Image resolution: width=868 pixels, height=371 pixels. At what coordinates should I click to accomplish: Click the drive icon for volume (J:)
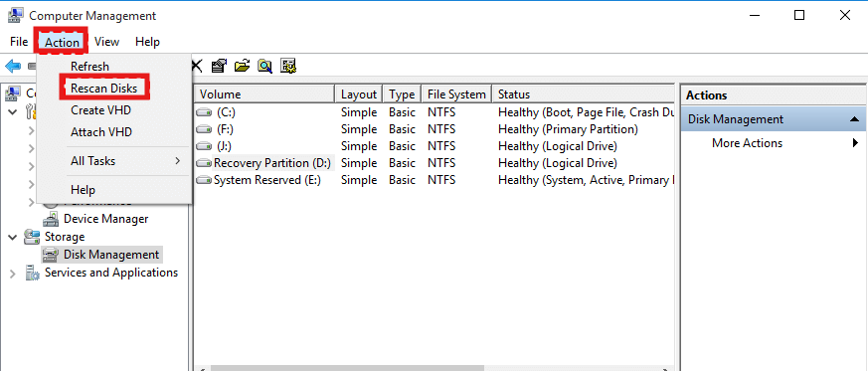[204, 146]
